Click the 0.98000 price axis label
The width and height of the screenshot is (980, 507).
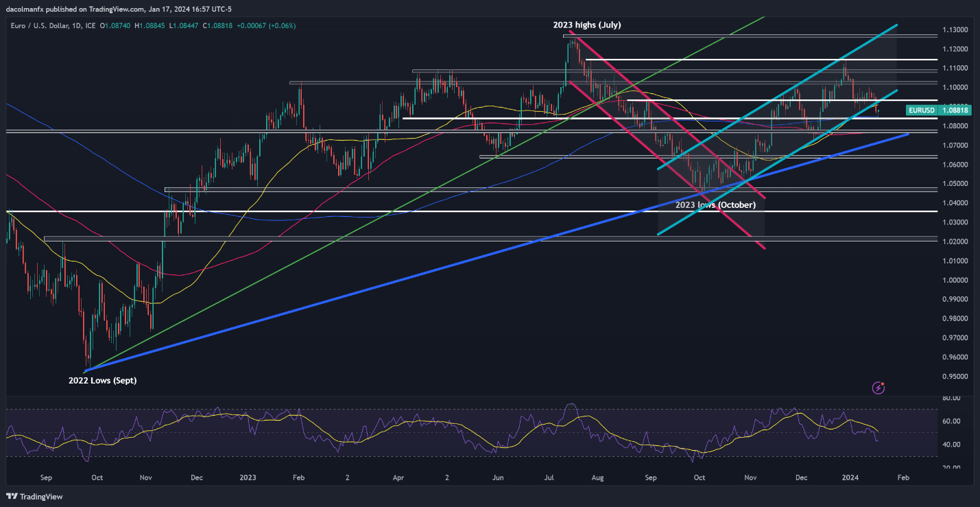click(954, 318)
